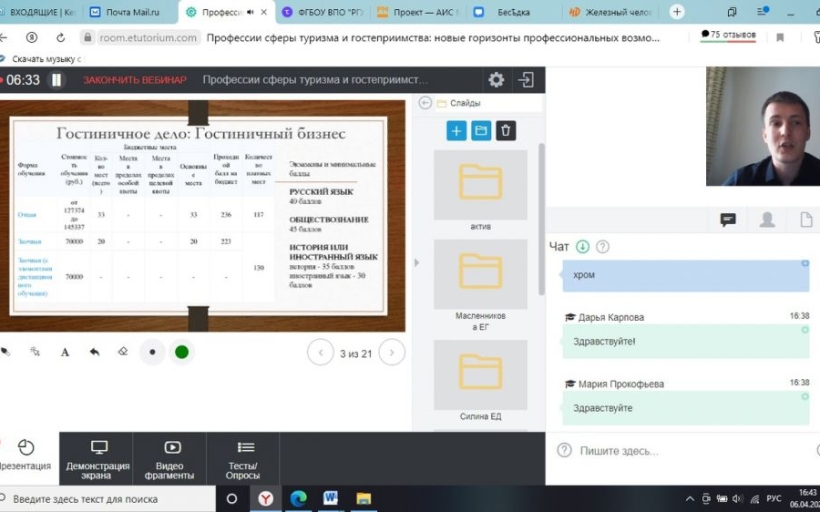Bookmark this page
Image resolution: width=820 pixels, height=512 pixels.
point(780,38)
